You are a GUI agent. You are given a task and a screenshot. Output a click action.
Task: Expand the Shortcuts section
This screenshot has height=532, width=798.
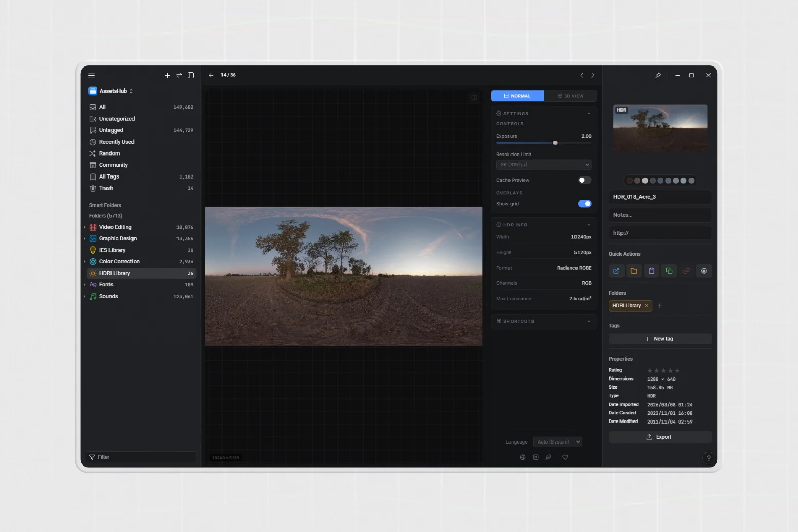[x=543, y=321]
